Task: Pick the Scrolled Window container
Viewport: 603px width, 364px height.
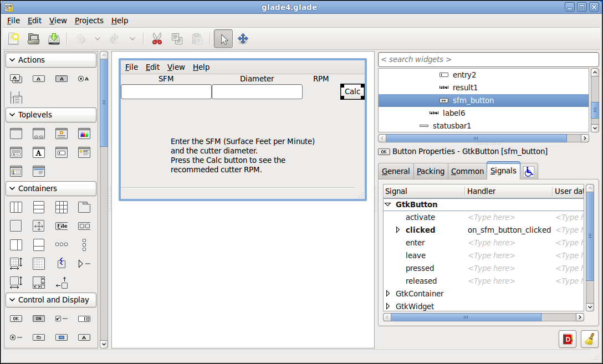Action: [x=38, y=283]
